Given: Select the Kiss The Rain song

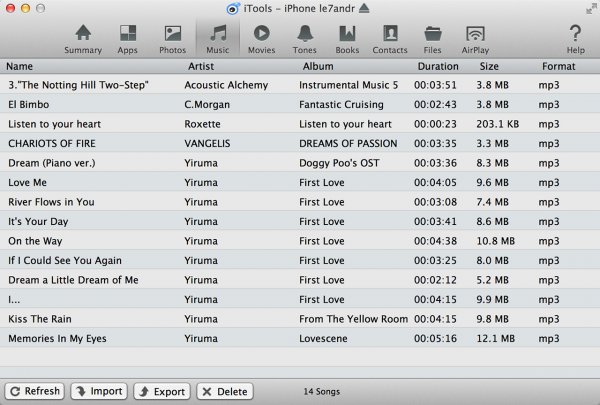Looking at the screenshot, I should click(40, 319).
